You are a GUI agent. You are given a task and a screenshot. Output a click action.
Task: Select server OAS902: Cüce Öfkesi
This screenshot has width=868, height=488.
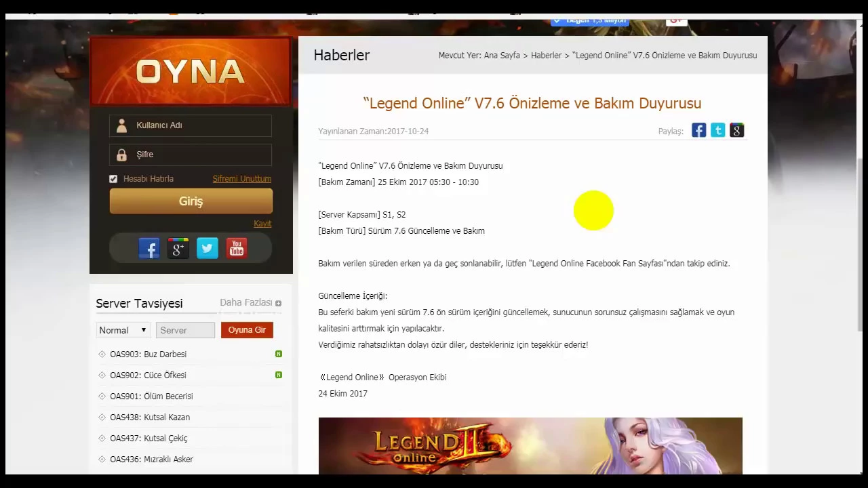coord(148,375)
